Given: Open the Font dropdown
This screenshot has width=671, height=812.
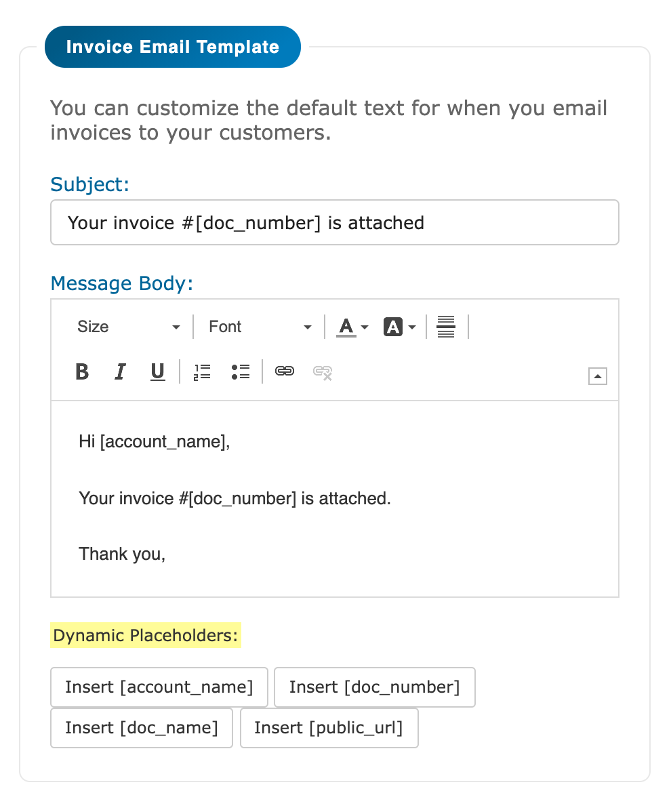Looking at the screenshot, I should pyautogui.click(x=260, y=327).
